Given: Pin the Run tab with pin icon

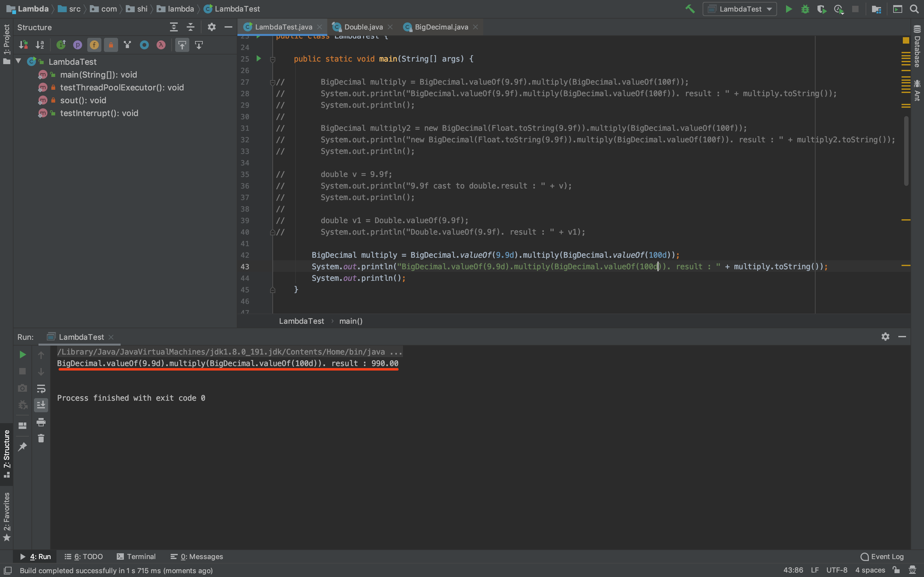Looking at the screenshot, I should (x=22, y=446).
